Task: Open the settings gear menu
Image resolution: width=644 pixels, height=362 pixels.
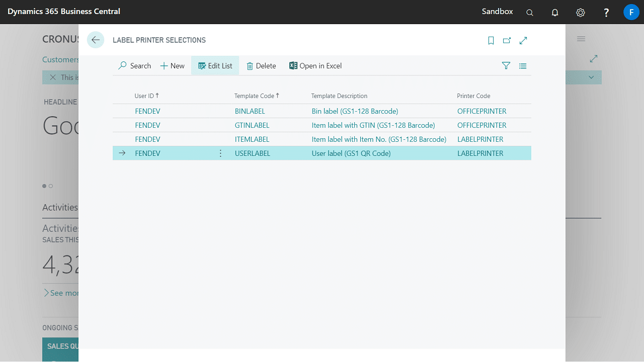Action: click(581, 13)
